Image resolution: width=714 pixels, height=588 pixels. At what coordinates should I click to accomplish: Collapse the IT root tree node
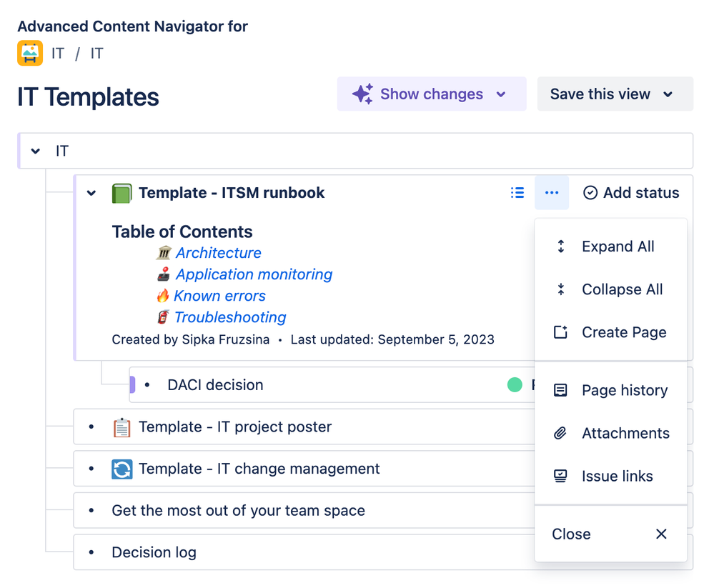coord(36,151)
